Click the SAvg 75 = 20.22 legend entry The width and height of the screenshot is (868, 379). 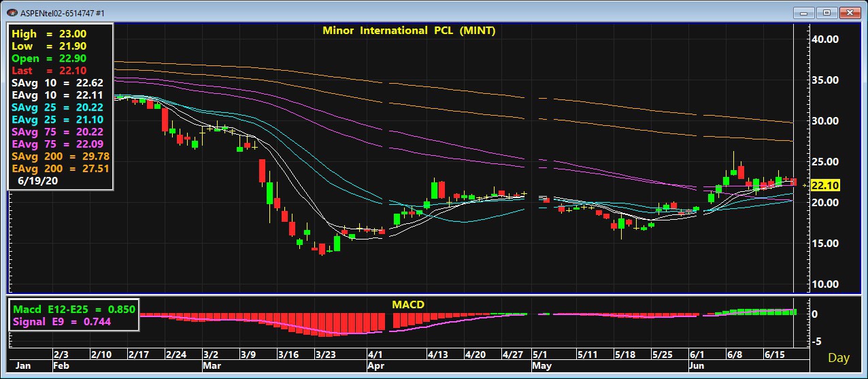point(59,132)
